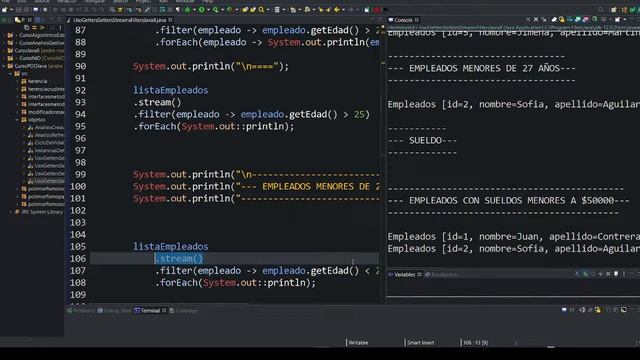This screenshot has height=360, width=640.
Task: Select the Console tab
Action: tap(403, 20)
